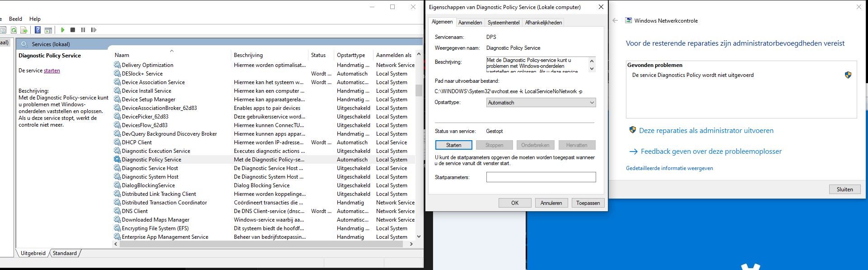
Task: Switch to the Afhankelijkheden tab
Action: click(543, 23)
